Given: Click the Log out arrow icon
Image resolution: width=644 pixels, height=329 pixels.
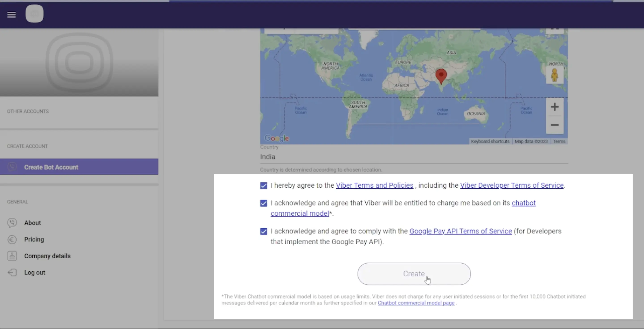Looking at the screenshot, I should pyautogui.click(x=12, y=272).
